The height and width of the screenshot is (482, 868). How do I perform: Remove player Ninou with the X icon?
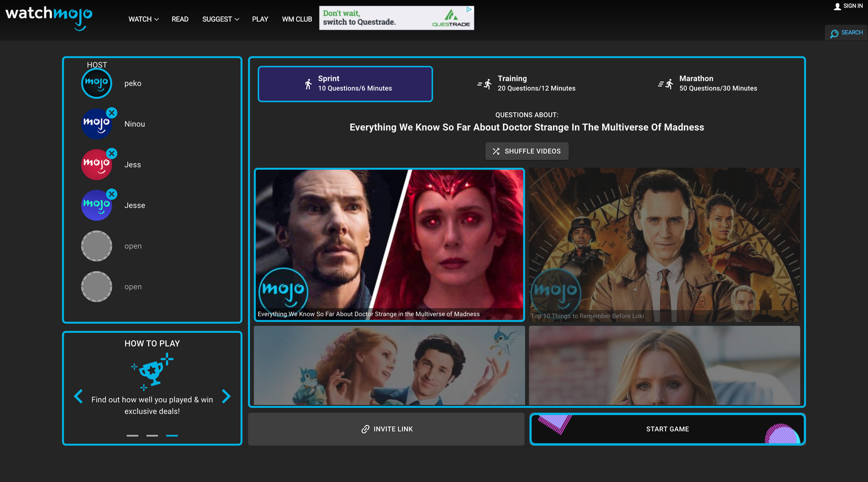pyautogui.click(x=112, y=113)
